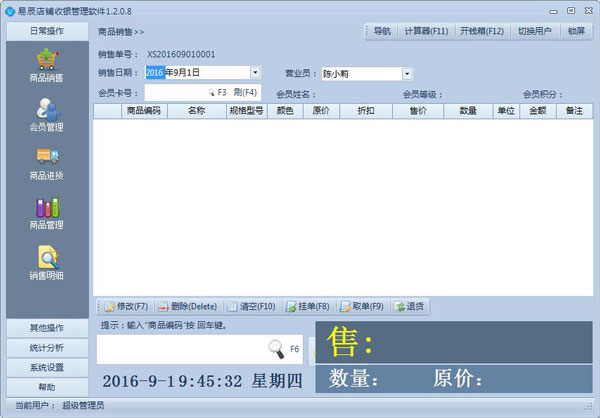Click the 商品销售>> breadcrumb text
Screen dimensions: 600x418
pyautogui.click(x=121, y=32)
